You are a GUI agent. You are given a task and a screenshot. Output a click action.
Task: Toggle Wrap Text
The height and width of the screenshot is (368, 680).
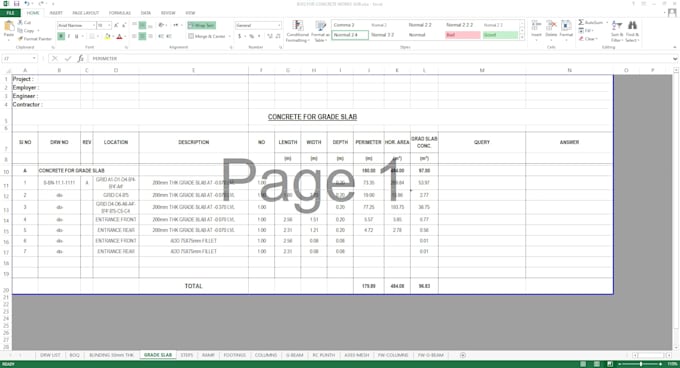202,26
